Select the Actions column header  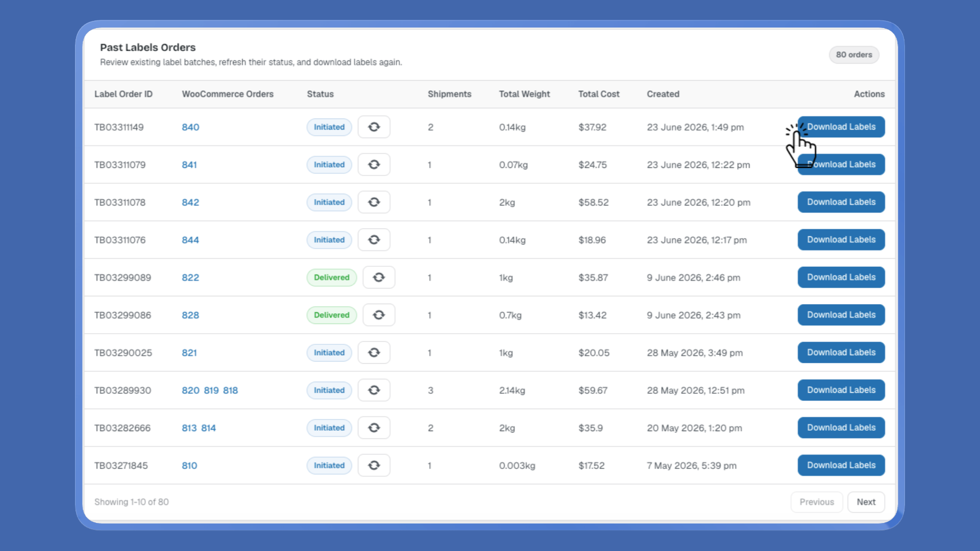(869, 94)
